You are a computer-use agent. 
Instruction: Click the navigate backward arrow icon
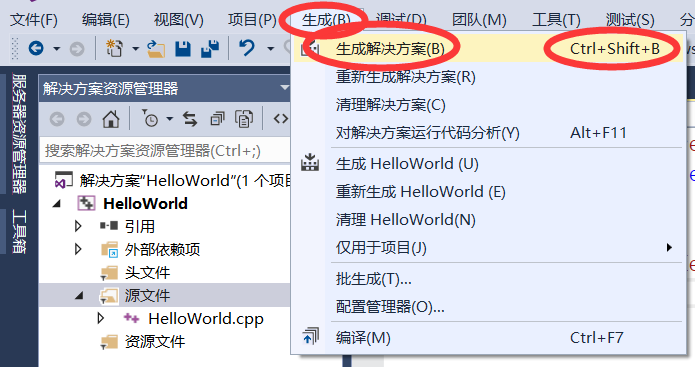click(36, 48)
